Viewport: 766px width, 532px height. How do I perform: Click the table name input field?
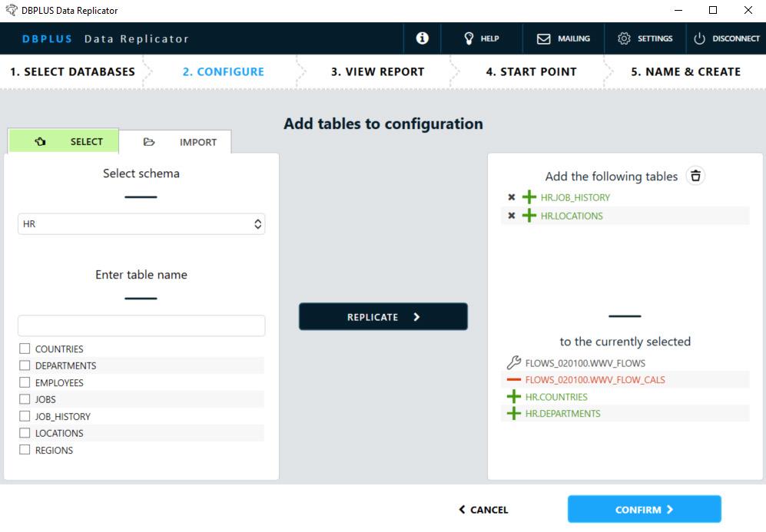pos(141,325)
